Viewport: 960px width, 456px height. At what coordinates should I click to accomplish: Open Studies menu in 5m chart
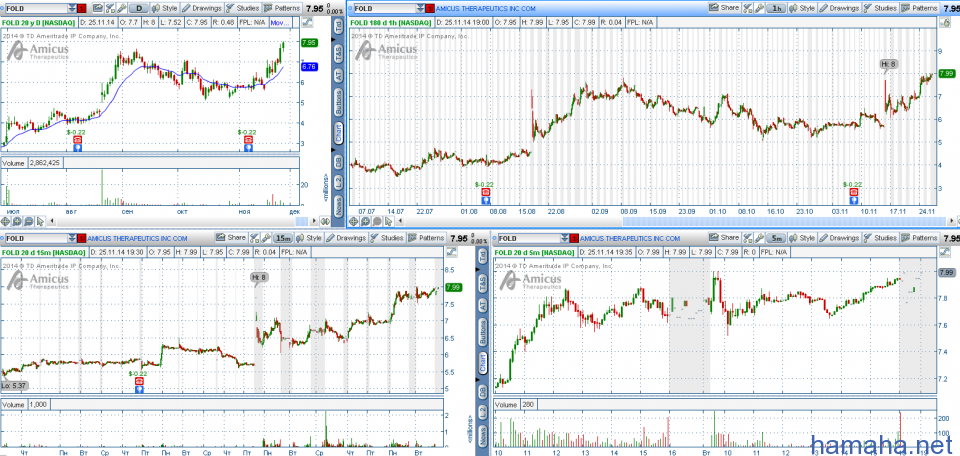[x=881, y=237]
